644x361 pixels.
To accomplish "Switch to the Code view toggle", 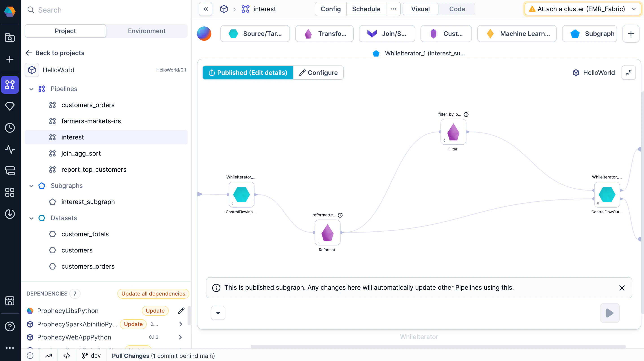I will [457, 9].
